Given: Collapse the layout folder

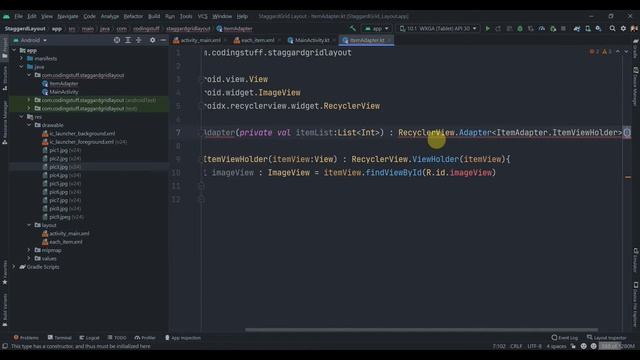Looking at the screenshot, I should pyautogui.click(x=29, y=225).
